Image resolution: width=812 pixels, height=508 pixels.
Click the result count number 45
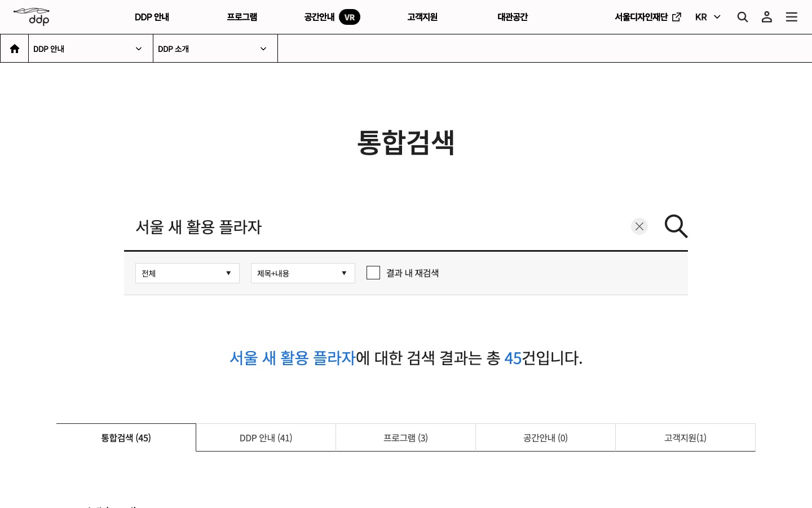(x=513, y=358)
